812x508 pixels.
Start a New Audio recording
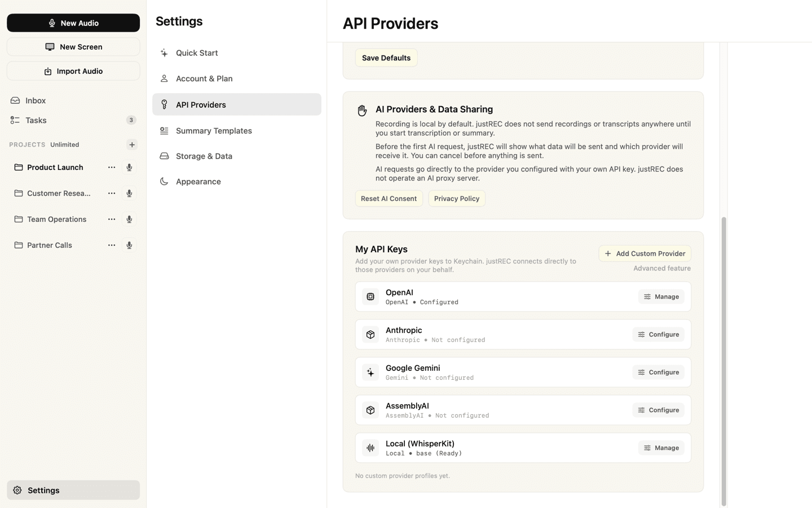pyautogui.click(x=73, y=23)
